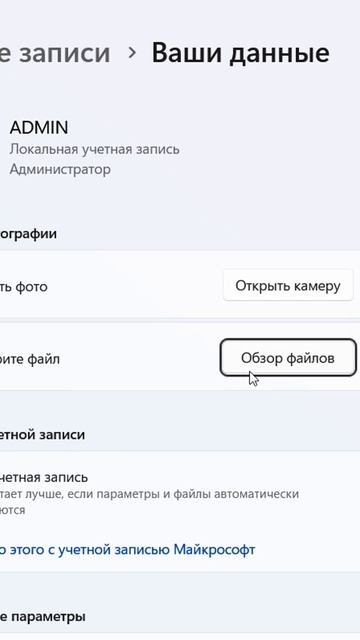Click the breadcrumb chevron separator
Screen dimensions: 360x640
tap(131, 53)
